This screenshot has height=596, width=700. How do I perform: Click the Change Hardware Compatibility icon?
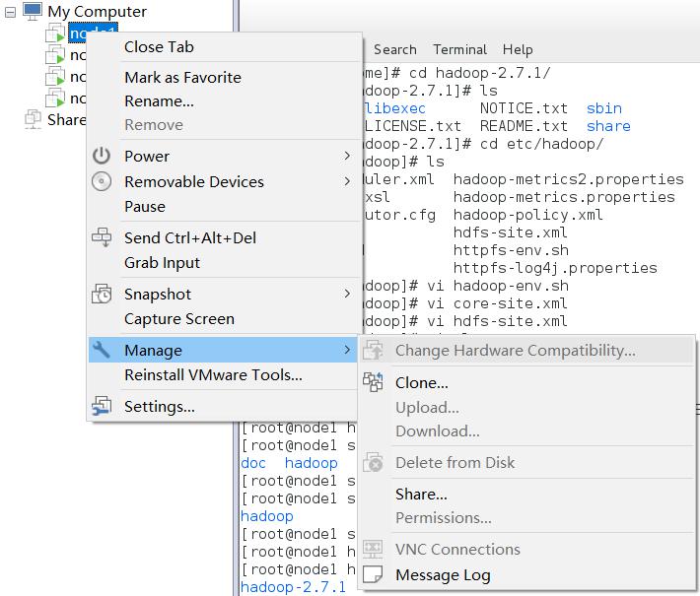coord(373,350)
